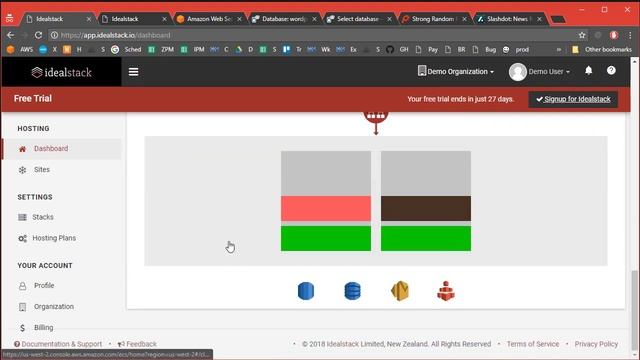Open the Pay bookmark
Image resolution: width=640 pixels, height=360 pixels.
[x=427, y=49]
